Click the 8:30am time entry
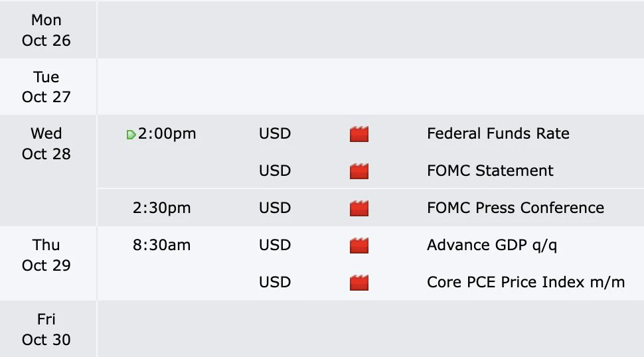644x357 pixels. tap(161, 245)
